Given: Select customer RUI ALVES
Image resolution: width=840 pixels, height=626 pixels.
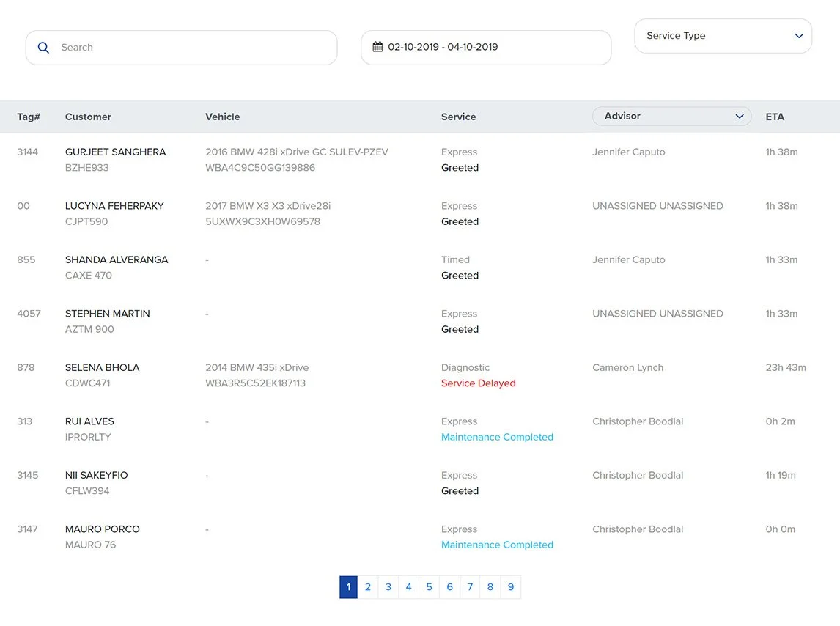Looking at the screenshot, I should (89, 421).
